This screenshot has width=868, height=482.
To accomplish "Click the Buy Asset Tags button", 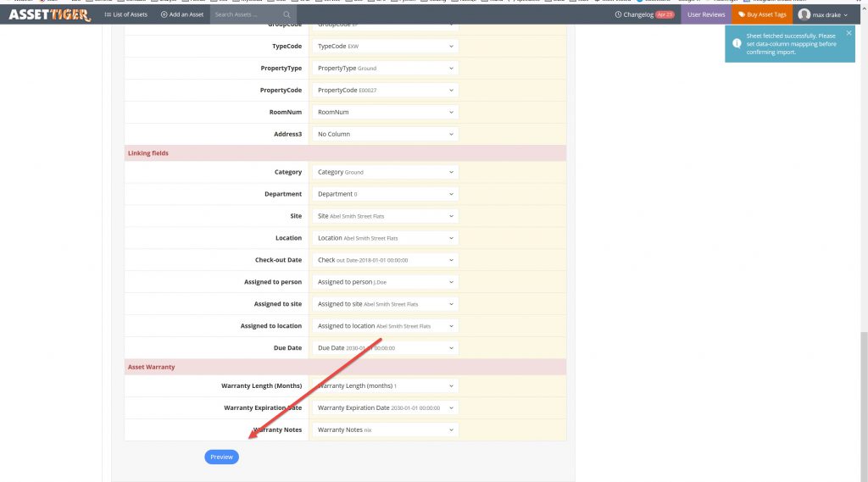I will tap(762, 14).
